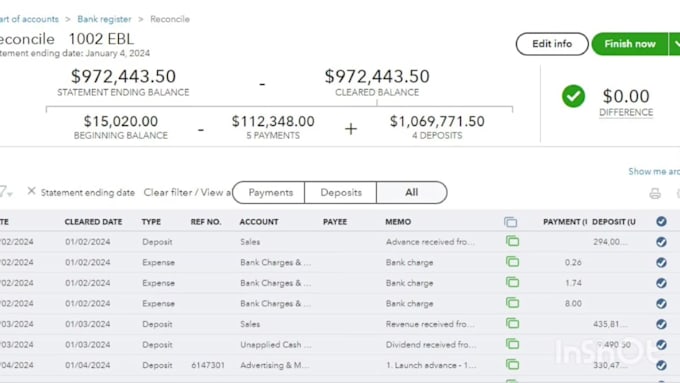Open the Show me around link
Screen dimensions: 680x383
pyautogui.click(x=654, y=171)
